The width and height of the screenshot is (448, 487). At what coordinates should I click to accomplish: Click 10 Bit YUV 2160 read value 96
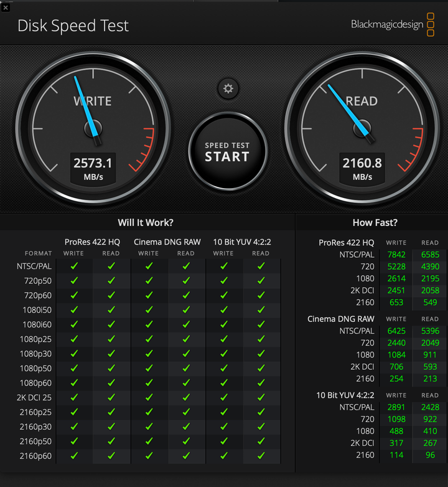pos(430,455)
